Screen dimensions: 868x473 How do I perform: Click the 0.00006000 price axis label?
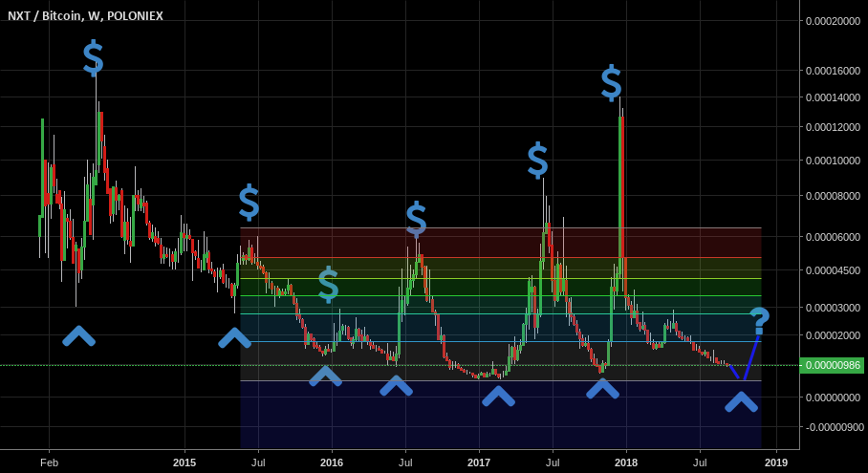[834, 237]
